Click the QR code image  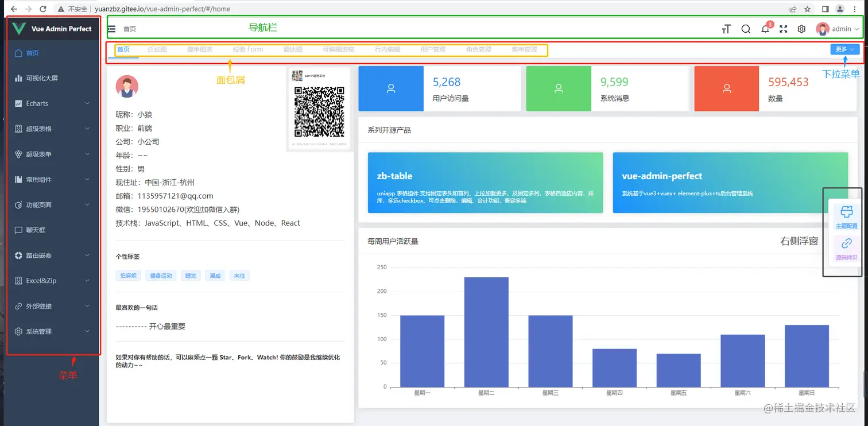pos(319,111)
